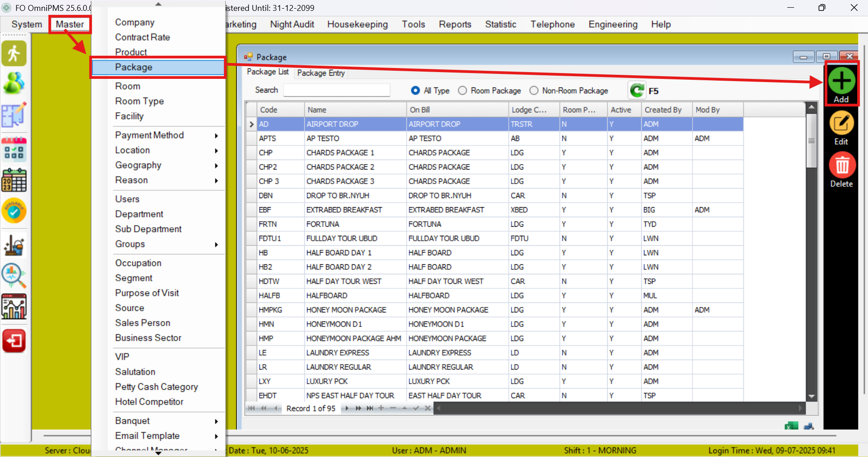Select the FULLDAY TOUR UBUD name cell
This screenshot has height=457, width=868.
point(355,238)
